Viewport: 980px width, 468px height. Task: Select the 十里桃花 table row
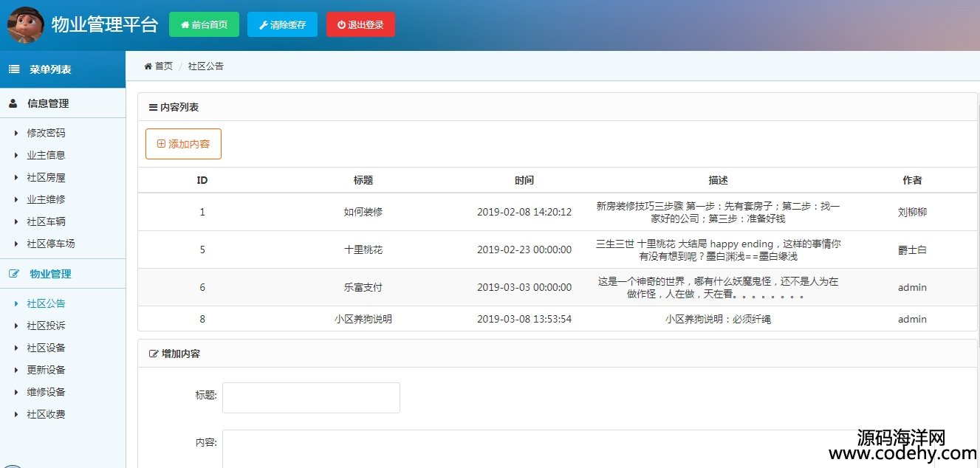click(x=363, y=250)
